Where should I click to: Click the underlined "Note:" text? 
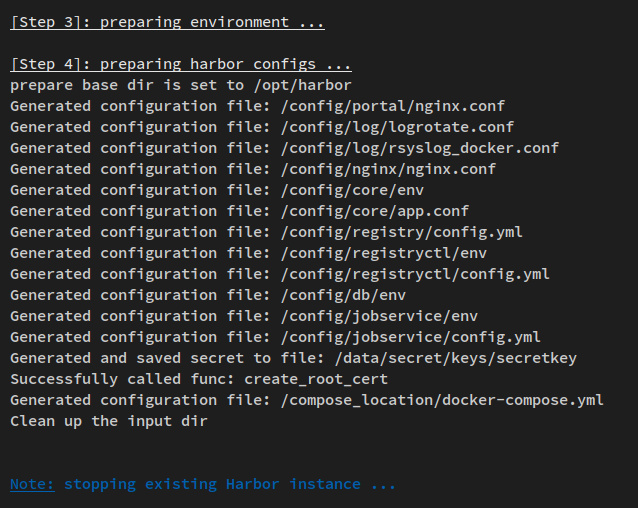point(32,484)
